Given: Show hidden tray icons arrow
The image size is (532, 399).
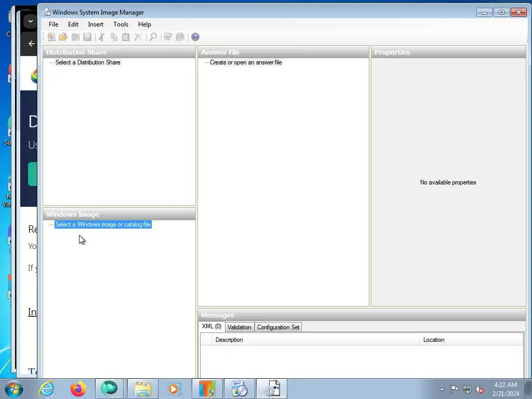Looking at the screenshot, I should click(442, 389).
